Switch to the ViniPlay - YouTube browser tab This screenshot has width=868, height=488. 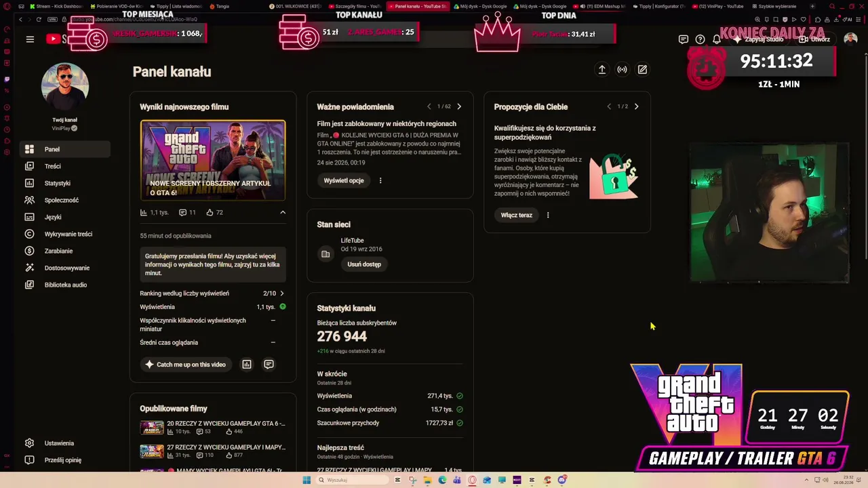719,6
